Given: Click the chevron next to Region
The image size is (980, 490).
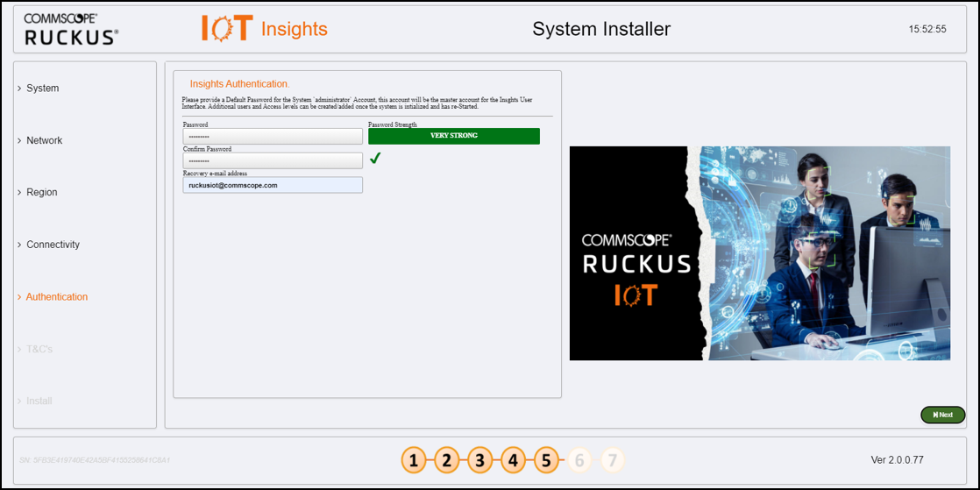Looking at the screenshot, I should coord(19,193).
